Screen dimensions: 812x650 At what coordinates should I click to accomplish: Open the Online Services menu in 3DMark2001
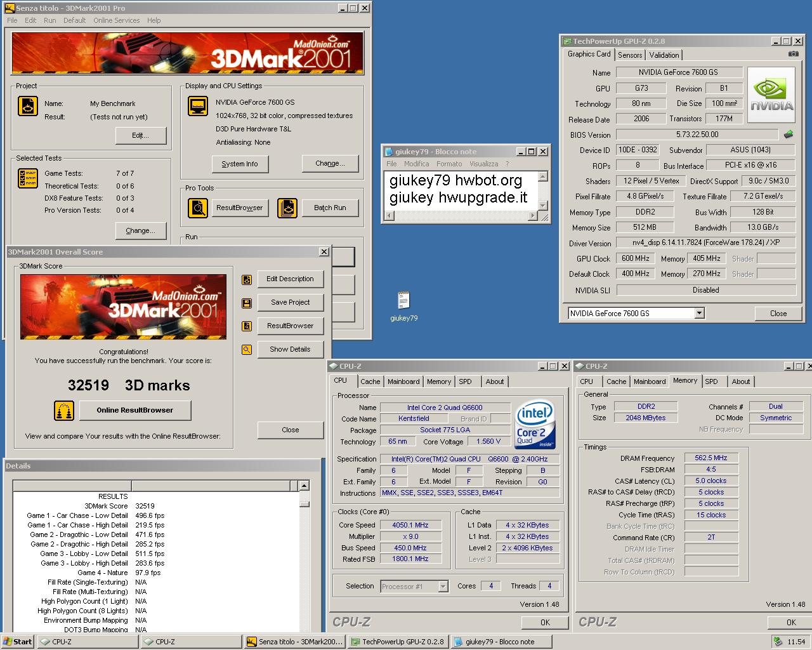tap(116, 20)
